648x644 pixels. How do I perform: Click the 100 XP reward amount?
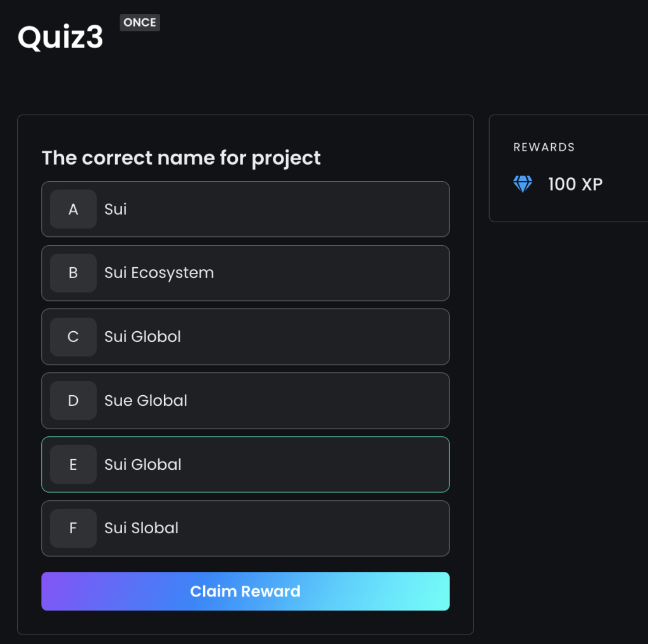click(575, 184)
